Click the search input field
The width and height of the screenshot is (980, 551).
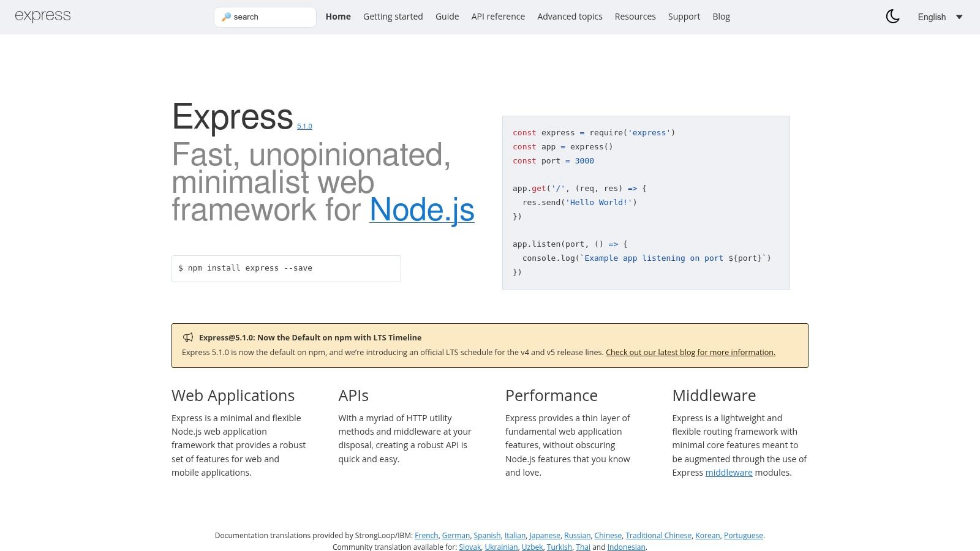[265, 17]
